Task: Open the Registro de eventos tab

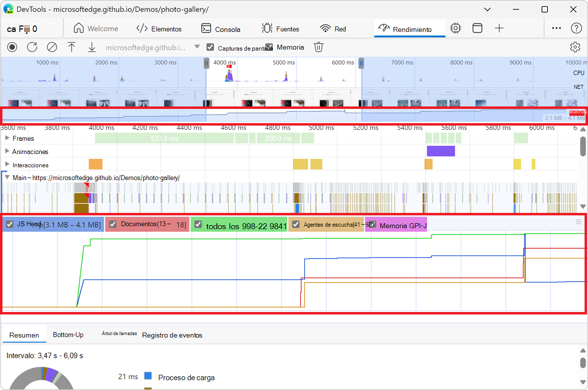Action: point(172,335)
